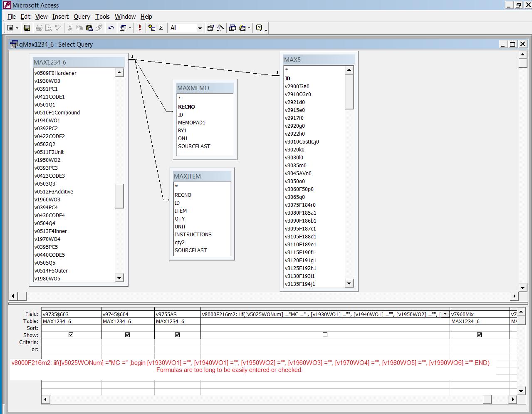Select INSTRUCTIONS field in MAXITEM table

pos(193,234)
